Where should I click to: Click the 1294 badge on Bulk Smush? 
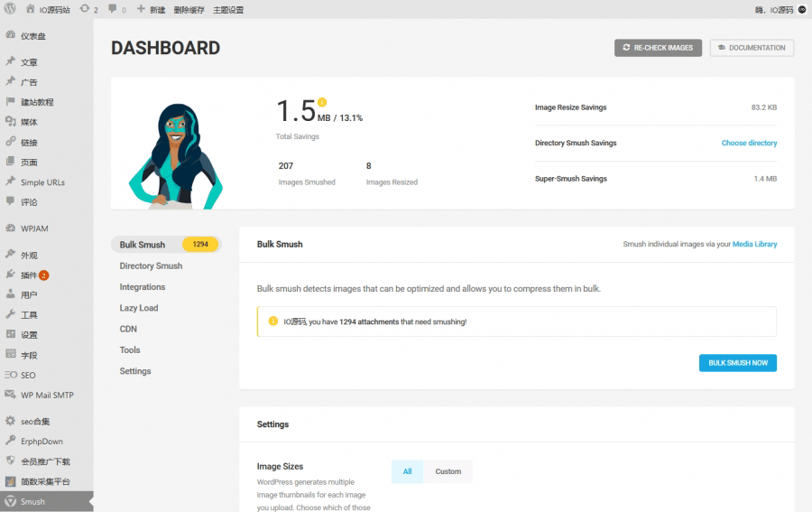200,244
